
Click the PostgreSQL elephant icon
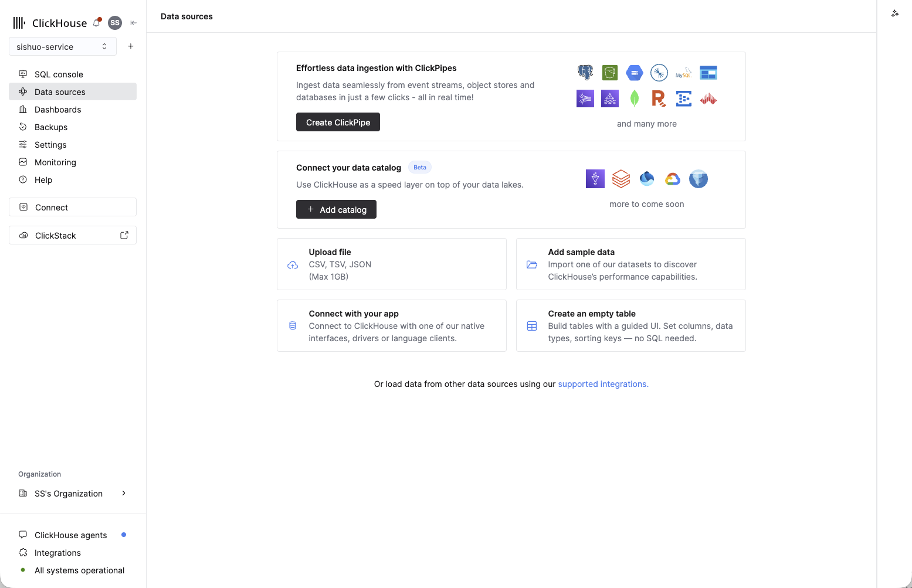[x=585, y=73]
